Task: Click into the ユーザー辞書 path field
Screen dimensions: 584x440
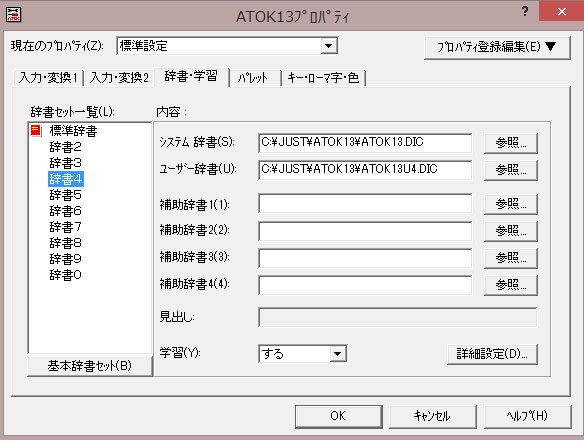Action: click(365, 170)
